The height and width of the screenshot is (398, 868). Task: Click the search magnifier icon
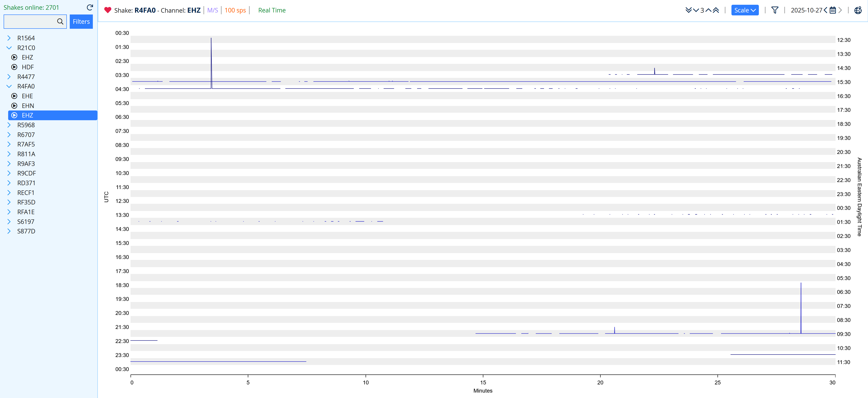(60, 22)
